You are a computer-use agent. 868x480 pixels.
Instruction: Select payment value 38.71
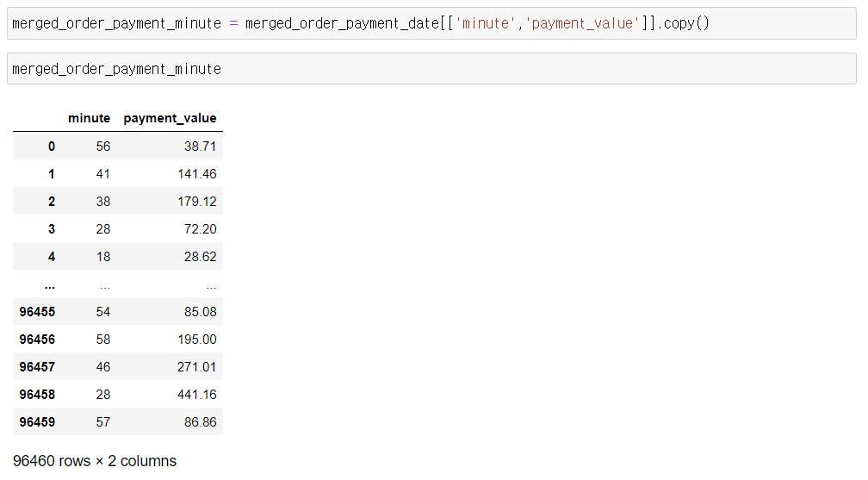click(x=201, y=146)
